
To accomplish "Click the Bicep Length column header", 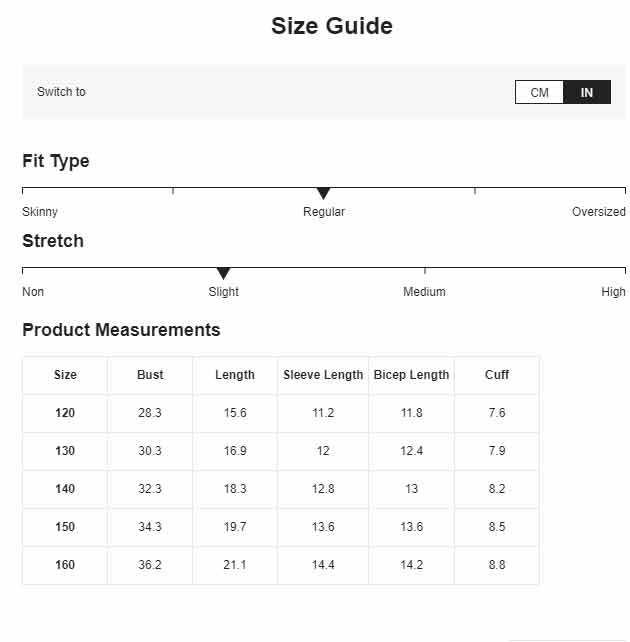I will click(x=411, y=375).
